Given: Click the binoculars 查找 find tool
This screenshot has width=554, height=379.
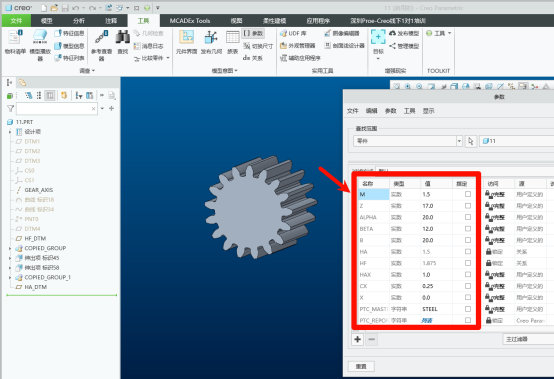Looking at the screenshot, I should (123, 42).
